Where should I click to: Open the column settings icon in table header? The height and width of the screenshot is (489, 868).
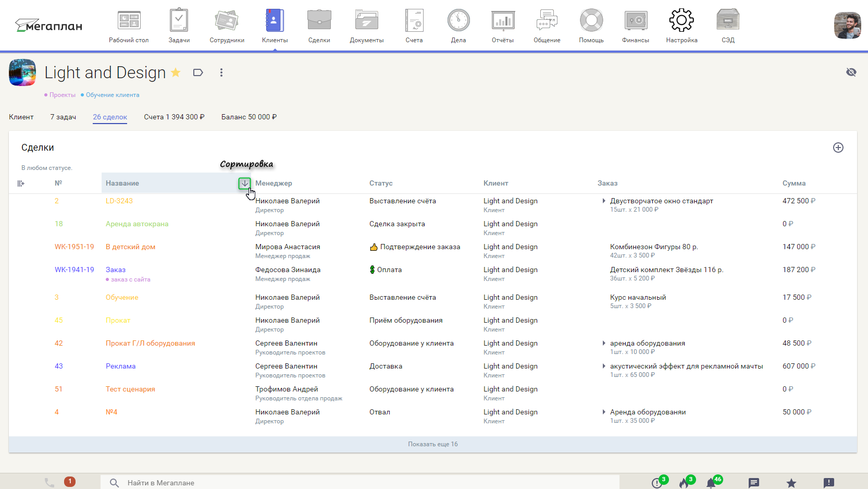(x=21, y=184)
